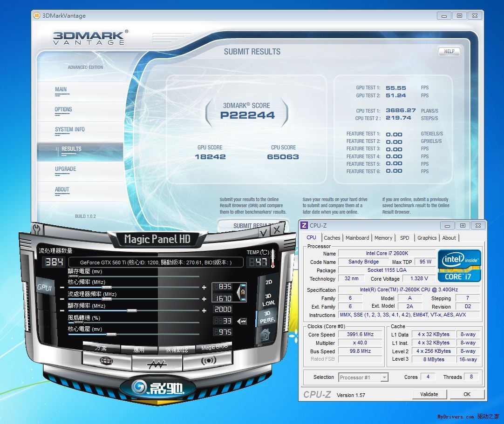Click the wrench settings icon in Magic Panel
Image resolution: width=504 pixels, height=424 pixels.
click(37, 229)
